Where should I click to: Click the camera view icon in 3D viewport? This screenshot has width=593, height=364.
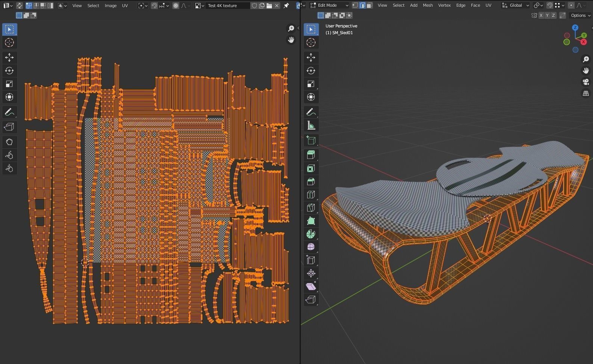pyautogui.click(x=585, y=82)
